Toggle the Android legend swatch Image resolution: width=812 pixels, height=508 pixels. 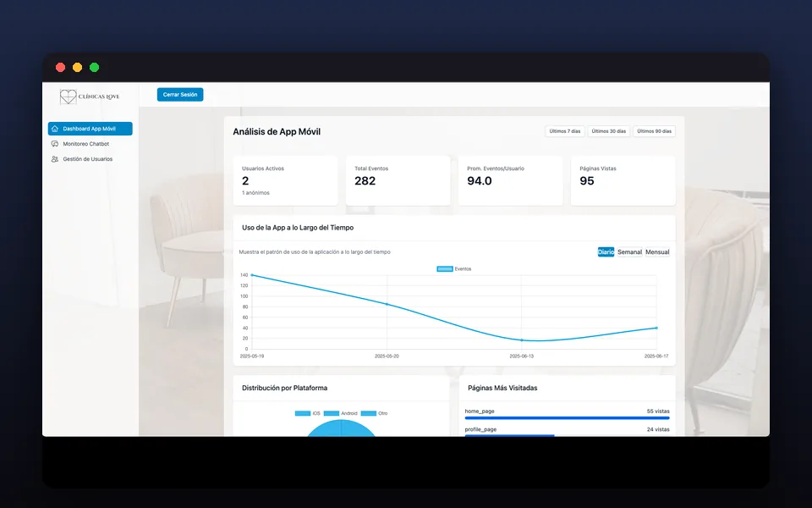[332, 414]
